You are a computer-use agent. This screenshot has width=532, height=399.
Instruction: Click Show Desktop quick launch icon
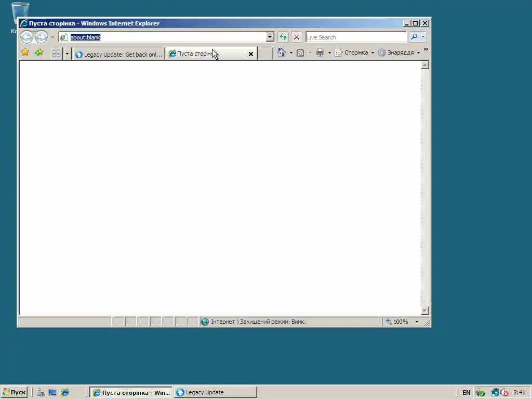click(52, 393)
